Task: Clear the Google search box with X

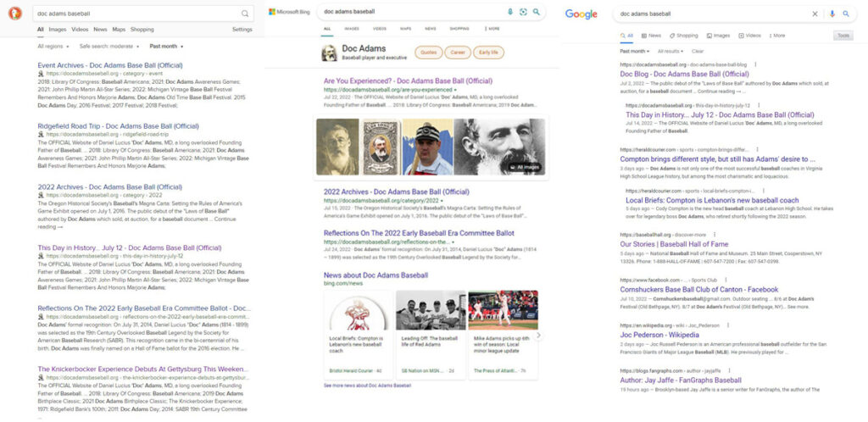Action: [x=815, y=14]
